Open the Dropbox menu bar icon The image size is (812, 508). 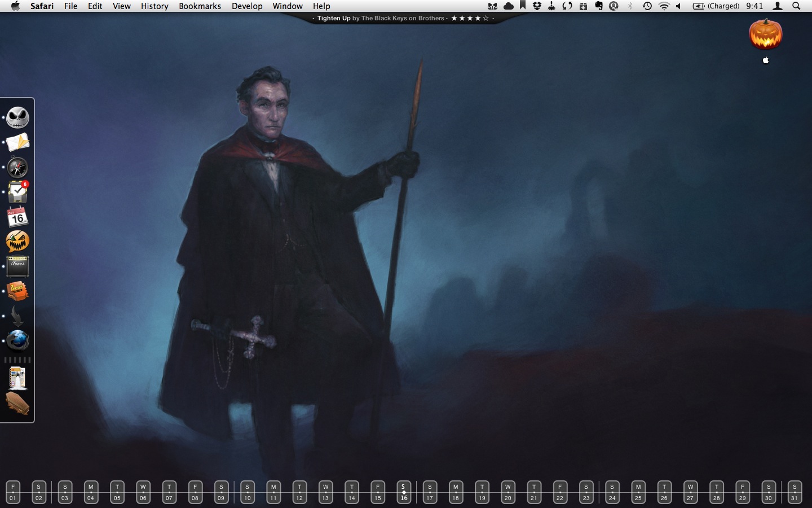coord(537,6)
